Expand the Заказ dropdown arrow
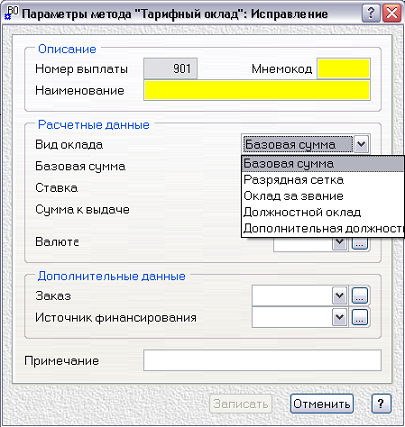The height and width of the screenshot is (427, 405). (340, 295)
